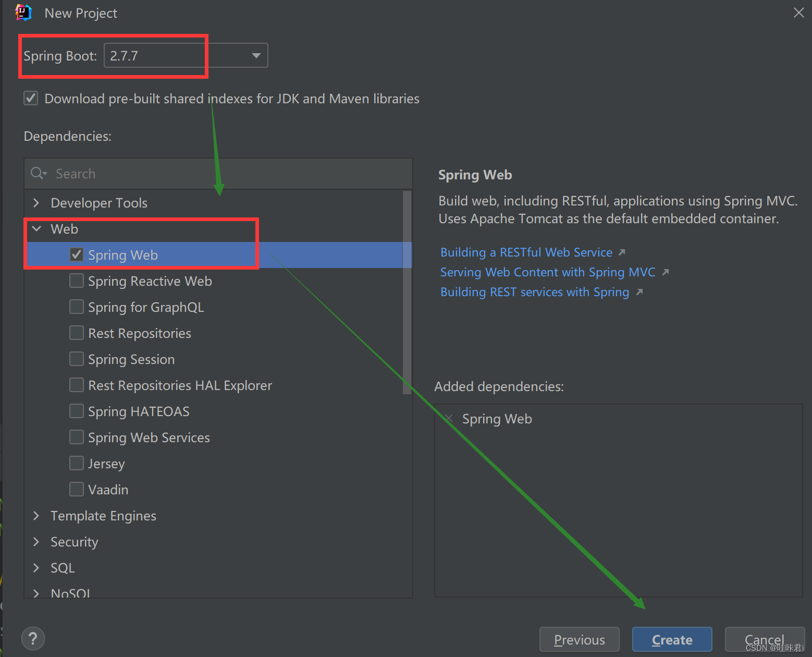Viewport: 812px width, 657px height.
Task: Expand the SQL dependencies group
Action: (35, 568)
